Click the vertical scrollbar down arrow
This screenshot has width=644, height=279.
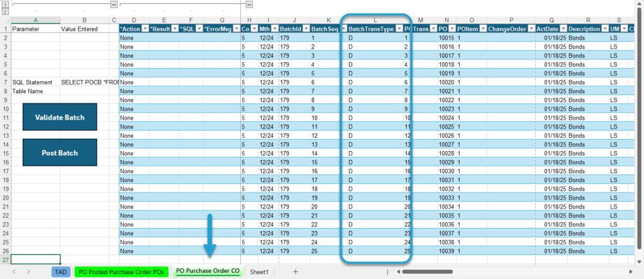click(x=639, y=261)
